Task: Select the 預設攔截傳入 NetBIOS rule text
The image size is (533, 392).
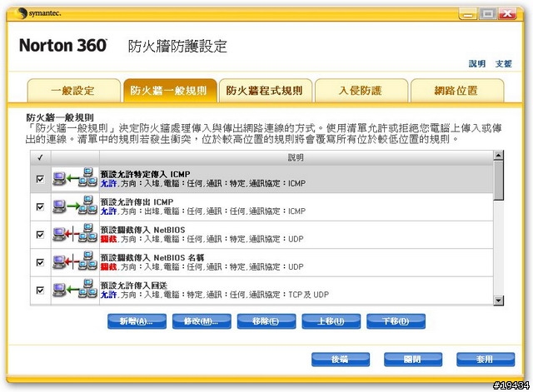Action: coord(142,230)
